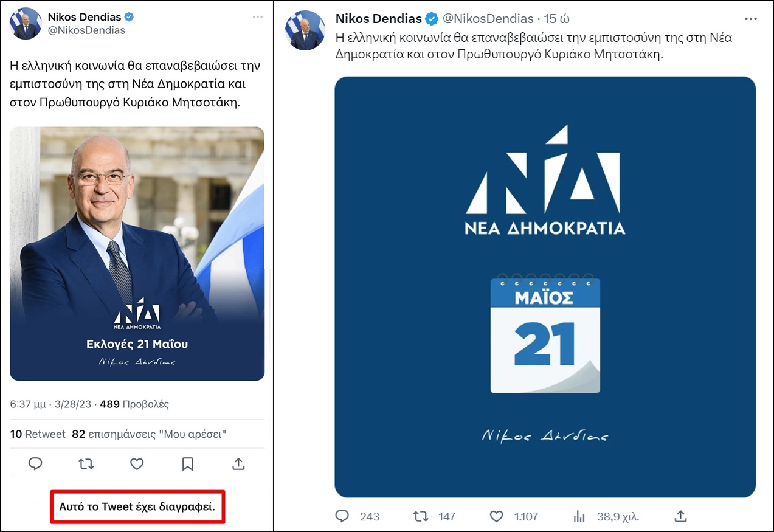Like the right tweet showing 1.107 likes
The height and width of the screenshot is (532, 774).
pyautogui.click(x=497, y=516)
